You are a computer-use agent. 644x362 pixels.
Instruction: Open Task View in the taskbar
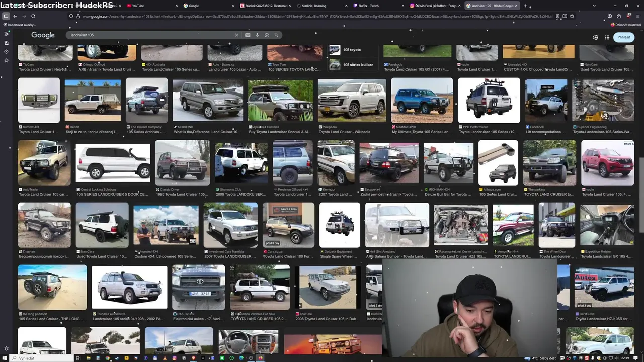[x=78, y=358]
